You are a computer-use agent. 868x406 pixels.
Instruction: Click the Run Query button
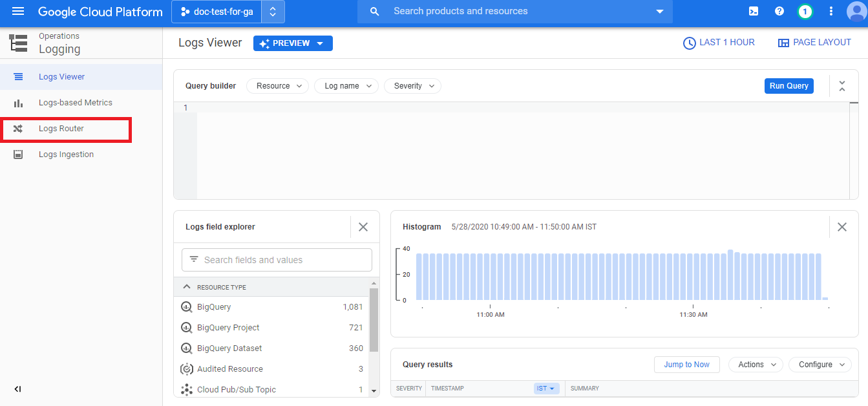point(789,86)
